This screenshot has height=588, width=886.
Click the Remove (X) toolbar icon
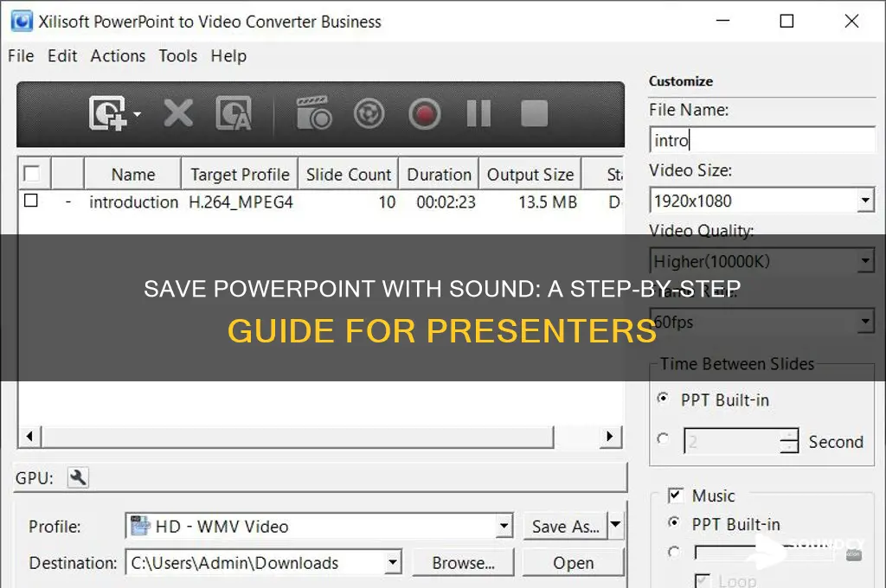coord(178,113)
